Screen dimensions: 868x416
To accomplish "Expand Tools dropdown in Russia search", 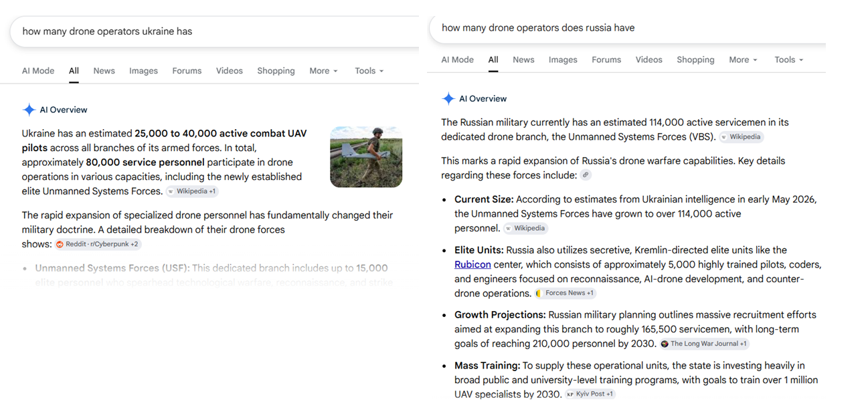I will pyautogui.click(x=788, y=60).
